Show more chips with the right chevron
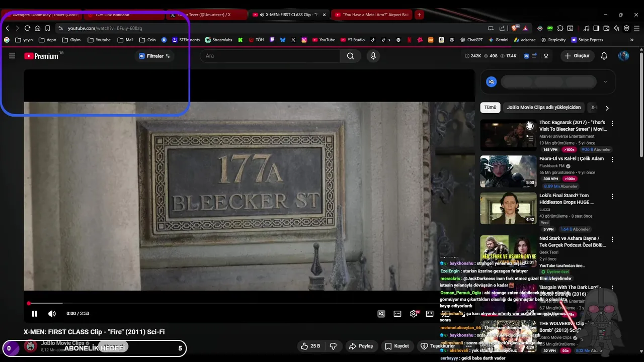The image size is (644, 362). tap(607, 108)
